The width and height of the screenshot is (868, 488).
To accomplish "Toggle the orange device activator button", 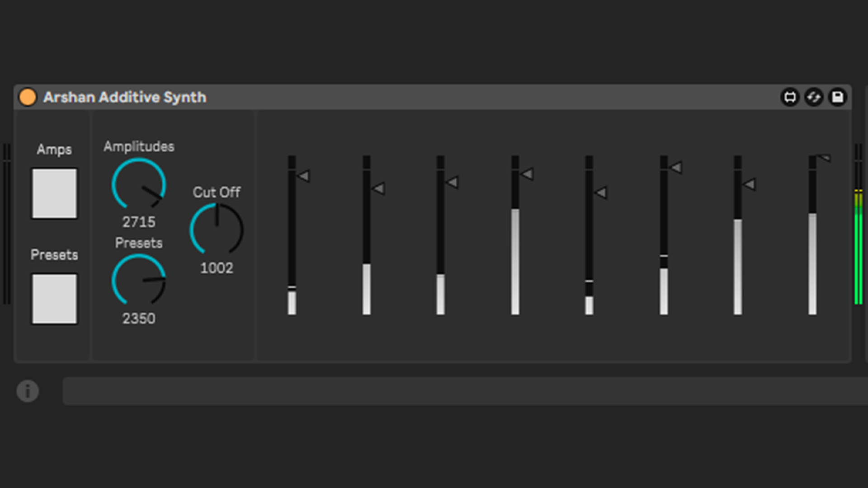I will (x=28, y=97).
